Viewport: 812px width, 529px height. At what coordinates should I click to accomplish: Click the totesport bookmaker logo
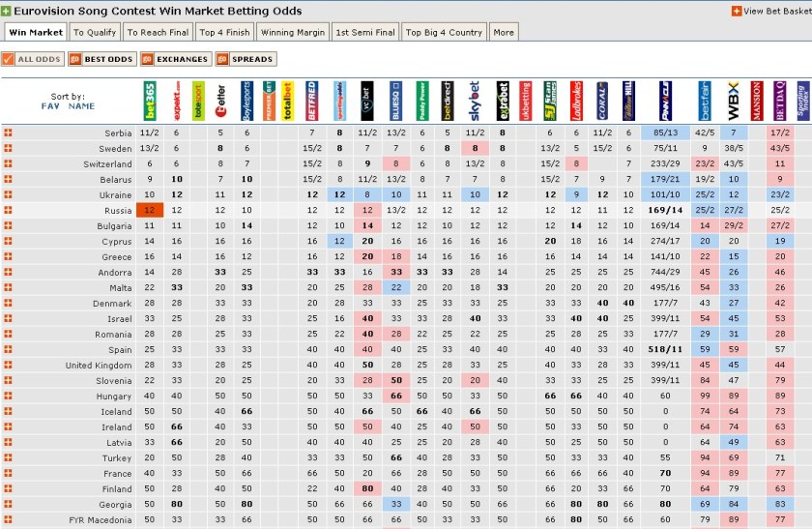pyautogui.click(x=198, y=101)
